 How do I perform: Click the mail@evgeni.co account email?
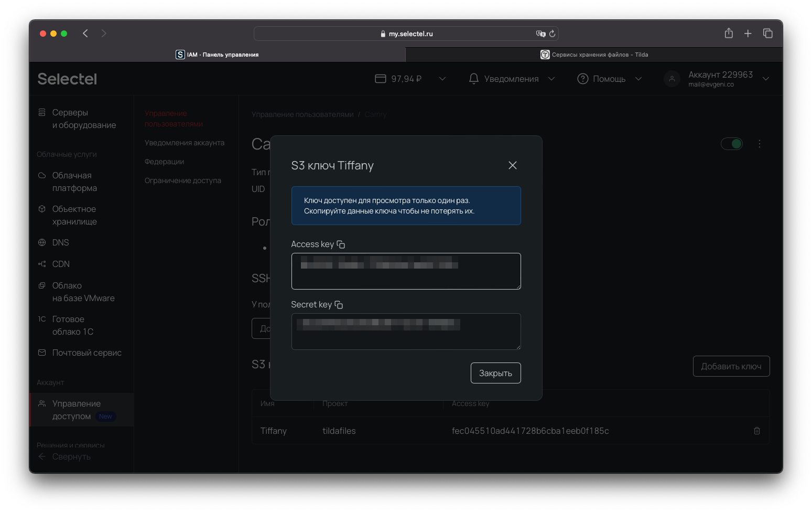711,84
